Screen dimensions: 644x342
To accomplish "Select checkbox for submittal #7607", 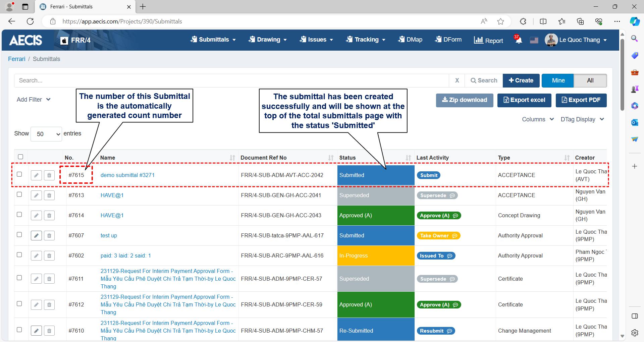I will [x=19, y=235].
